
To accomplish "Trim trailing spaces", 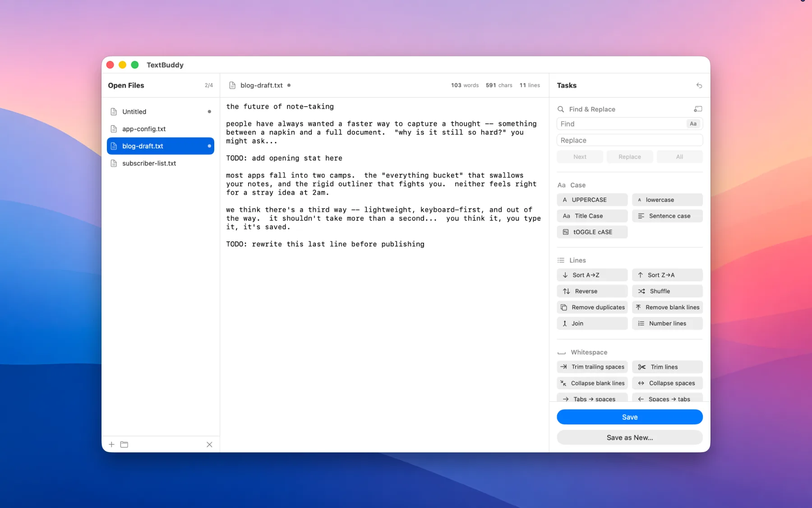I will tap(592, 367).
